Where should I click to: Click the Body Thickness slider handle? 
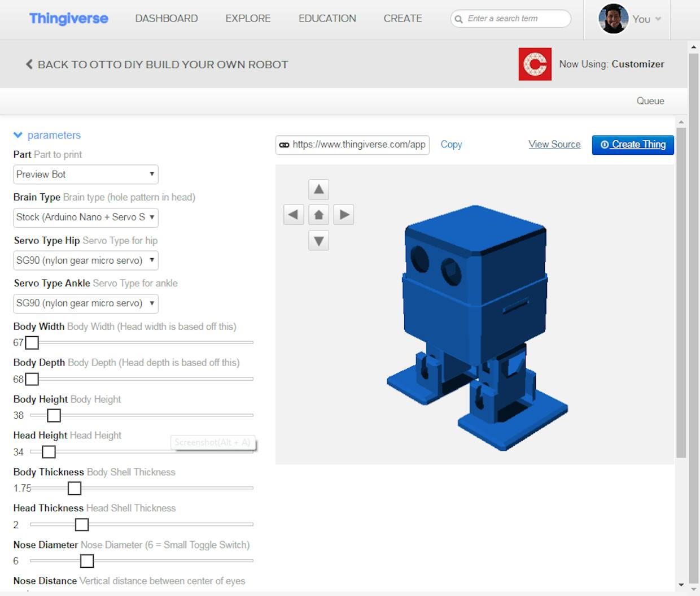[x=75, y=488]
